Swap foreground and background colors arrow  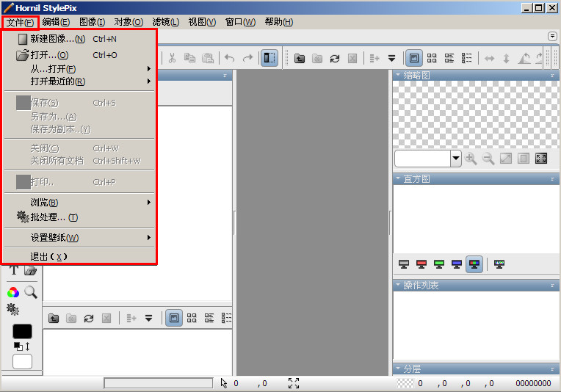pyautogui.click(x=28, y=346)
